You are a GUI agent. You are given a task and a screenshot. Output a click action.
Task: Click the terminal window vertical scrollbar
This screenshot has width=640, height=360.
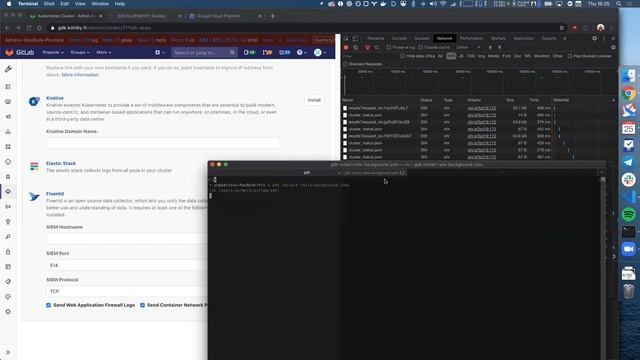[x=603, y=267]
